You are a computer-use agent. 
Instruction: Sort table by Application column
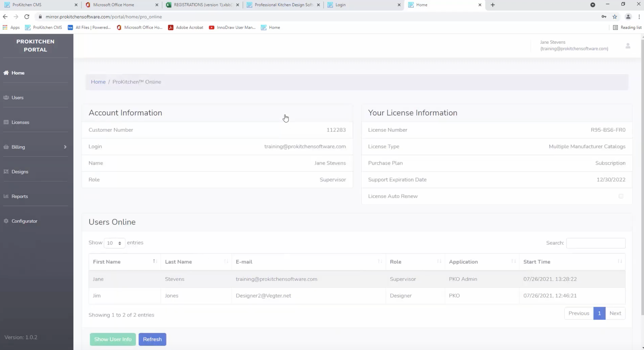482,262
